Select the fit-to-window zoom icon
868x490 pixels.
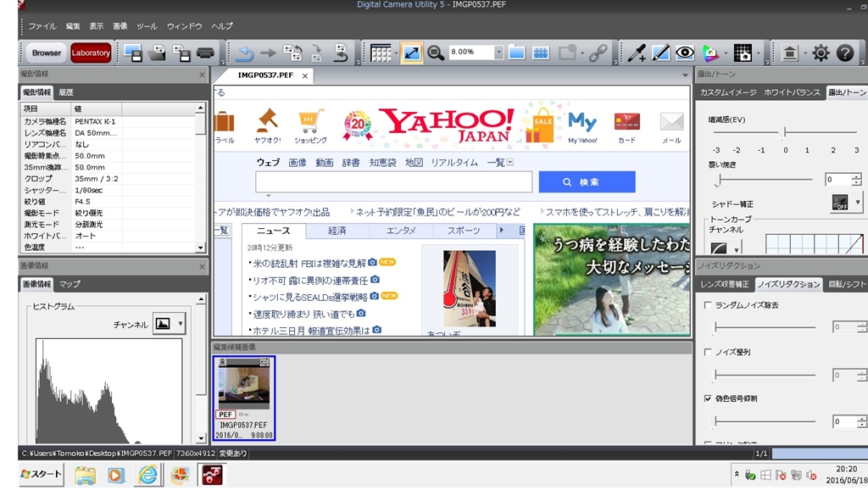coord(411,53)
